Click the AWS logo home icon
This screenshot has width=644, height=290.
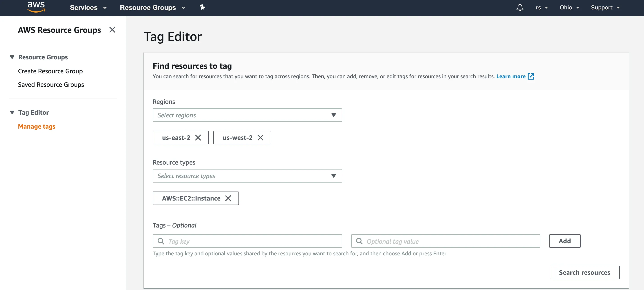(x=36, y=7)
